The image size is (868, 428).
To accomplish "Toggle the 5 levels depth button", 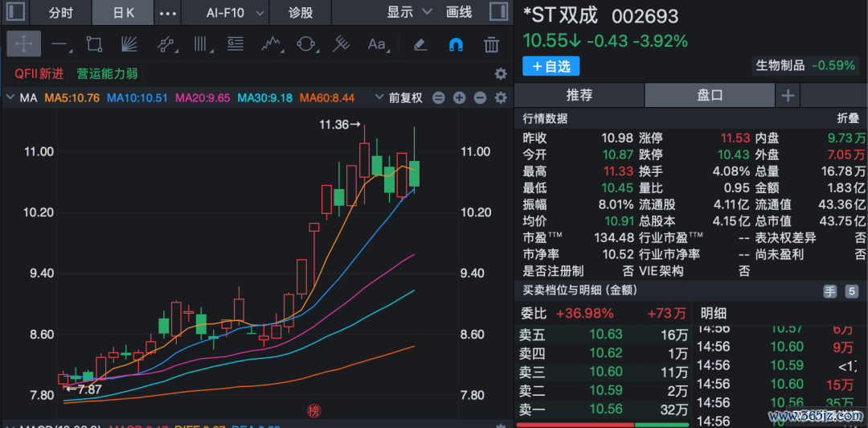I will click(x=851, y=291).
